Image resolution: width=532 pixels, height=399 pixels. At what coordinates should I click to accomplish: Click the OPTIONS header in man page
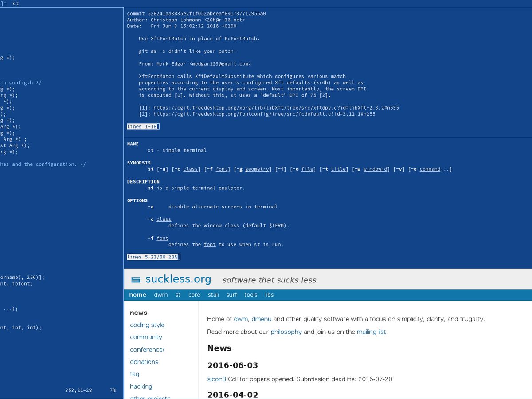[137, 200]
